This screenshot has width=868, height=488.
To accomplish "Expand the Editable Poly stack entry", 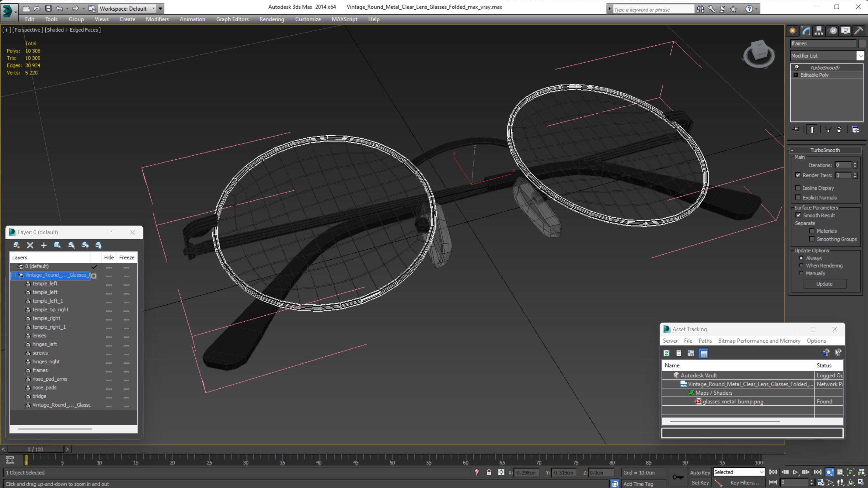I will (796, 75).
